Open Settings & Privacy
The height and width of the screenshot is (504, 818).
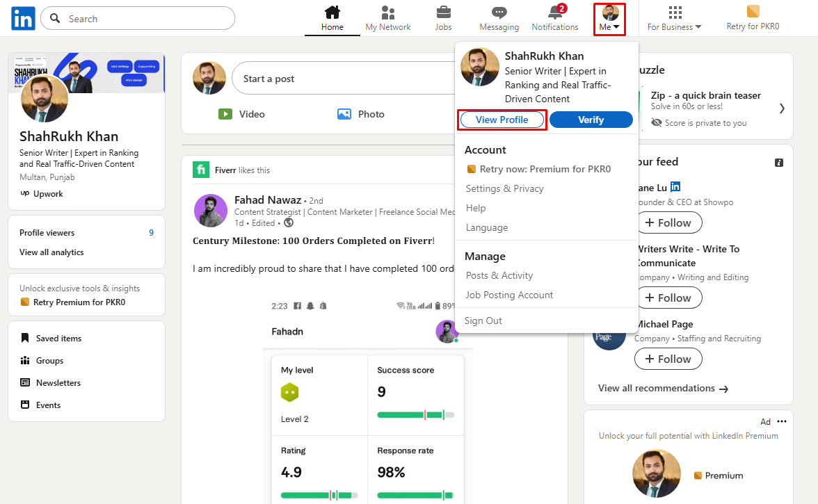[504, 188]
